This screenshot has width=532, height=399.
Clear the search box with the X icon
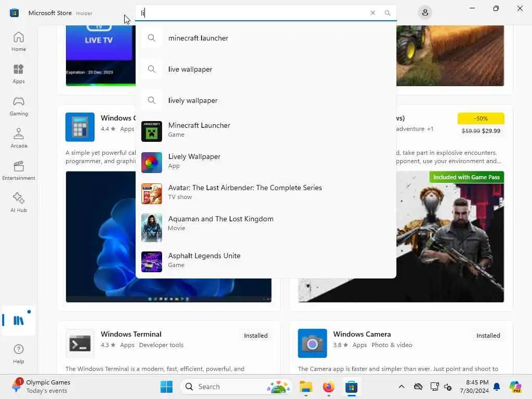pyautogui.click(x=373, y=13)
